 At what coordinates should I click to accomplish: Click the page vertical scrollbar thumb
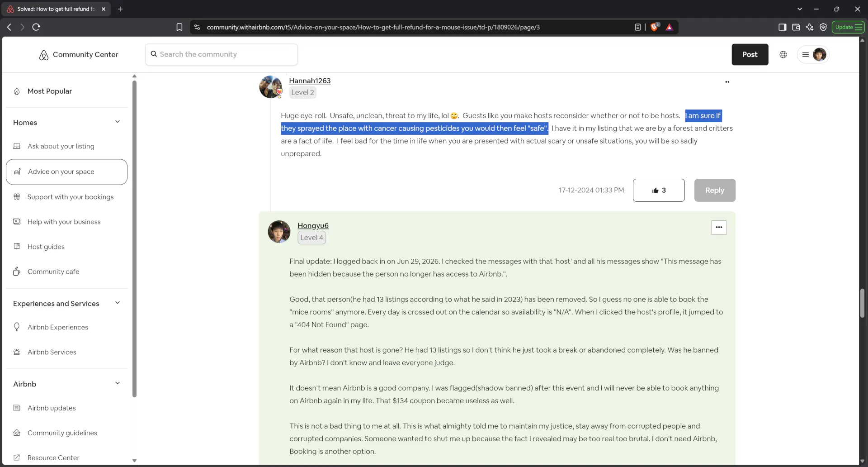click(x=862, y=303)
